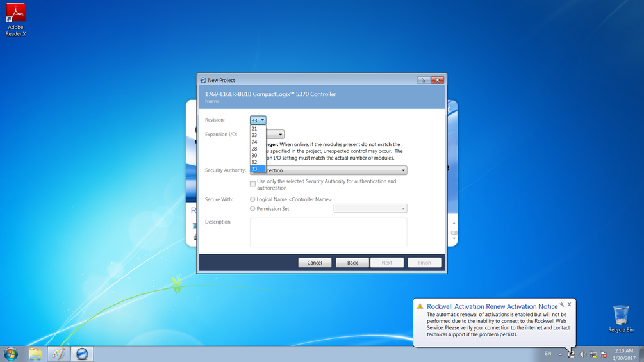This screenshot has width=644, height=362.
Task: Click the Back button
Action: [352, 263]
